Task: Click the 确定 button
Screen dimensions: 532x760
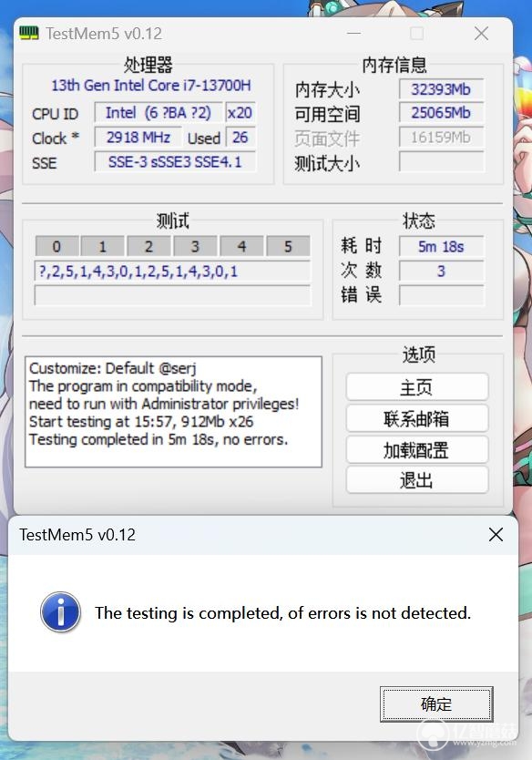Action: pos(436,704)
